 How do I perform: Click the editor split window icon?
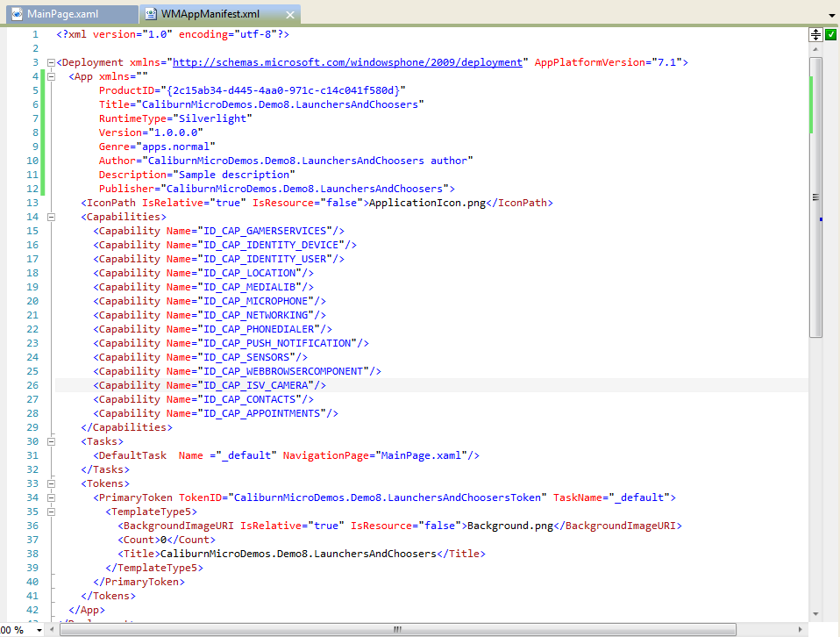(x=815, y=34)
